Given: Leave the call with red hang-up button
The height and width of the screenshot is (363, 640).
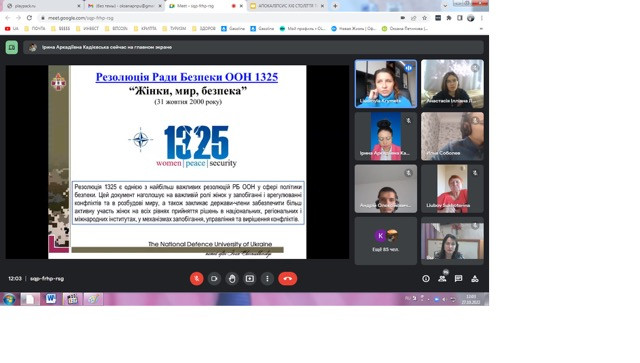Looking at the screenshot, I should (287, 278).
